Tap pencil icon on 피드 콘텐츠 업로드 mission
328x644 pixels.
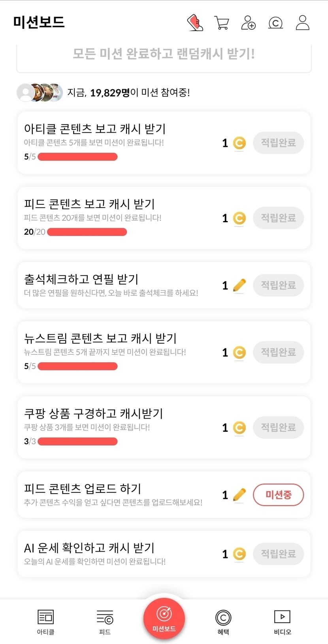[x=239, y=495]
